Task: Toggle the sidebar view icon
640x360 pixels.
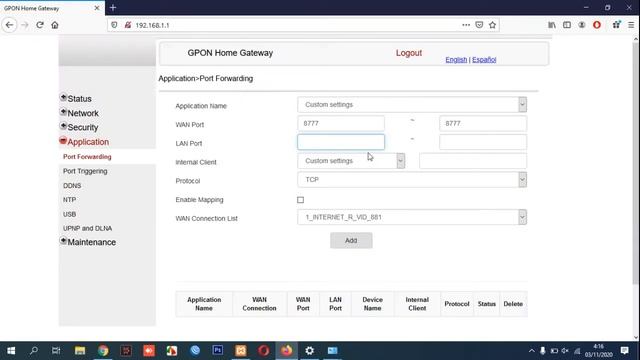Action: pos(567,25)
